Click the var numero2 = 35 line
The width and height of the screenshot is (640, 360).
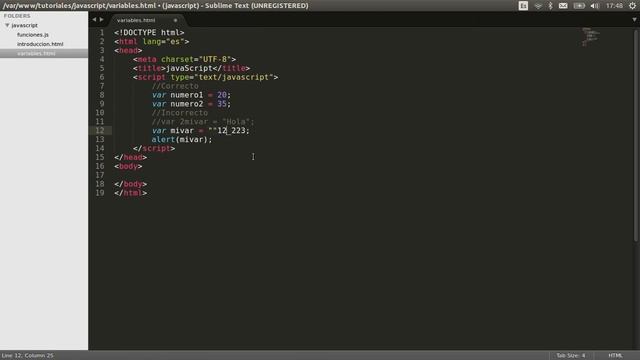point(191,104)
